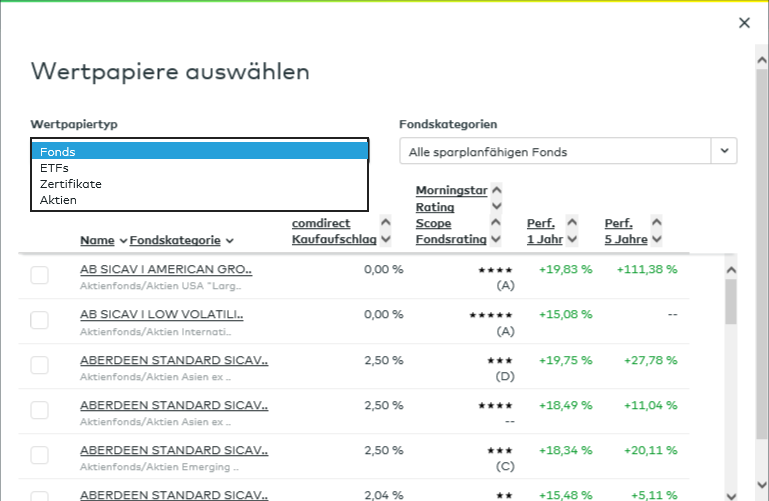Image resolution: width=769 pixels, height=501 pixels.
Task: Click the dialog scrollbar up arrow
Action: pos(762,60)
